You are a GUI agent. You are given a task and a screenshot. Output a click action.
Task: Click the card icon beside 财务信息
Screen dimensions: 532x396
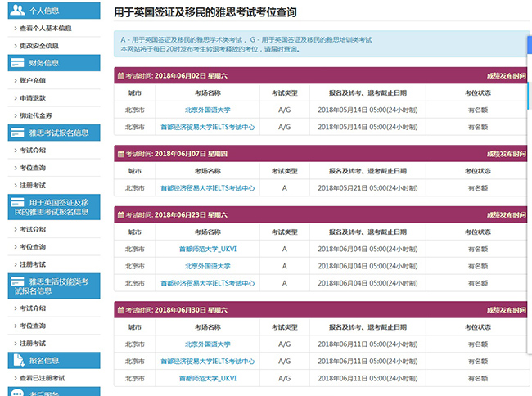(19, 63)
